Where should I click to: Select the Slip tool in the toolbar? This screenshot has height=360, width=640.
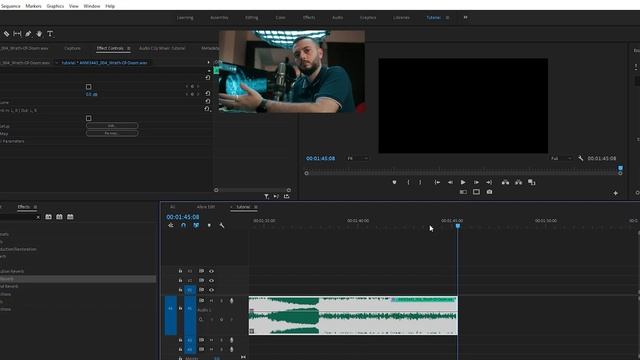point(17,34)
